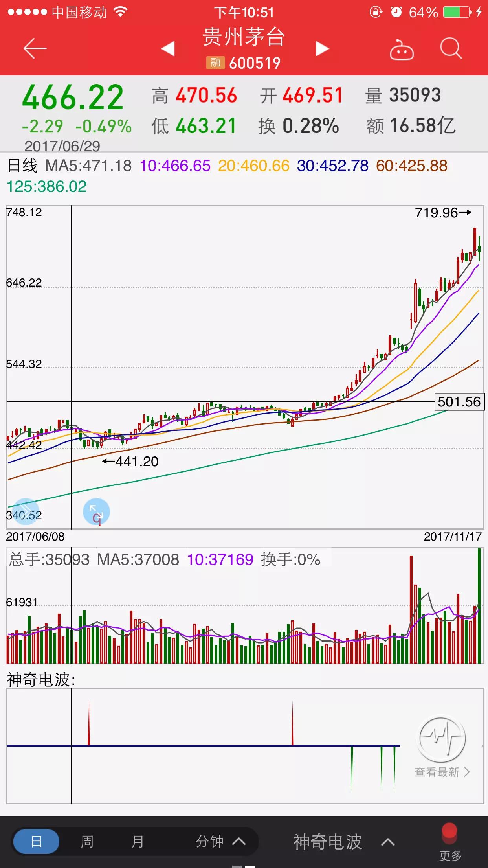Tap the volume MA5:37008 label
The width and height of the screenshot is (488, 868).
pos(138,559)
